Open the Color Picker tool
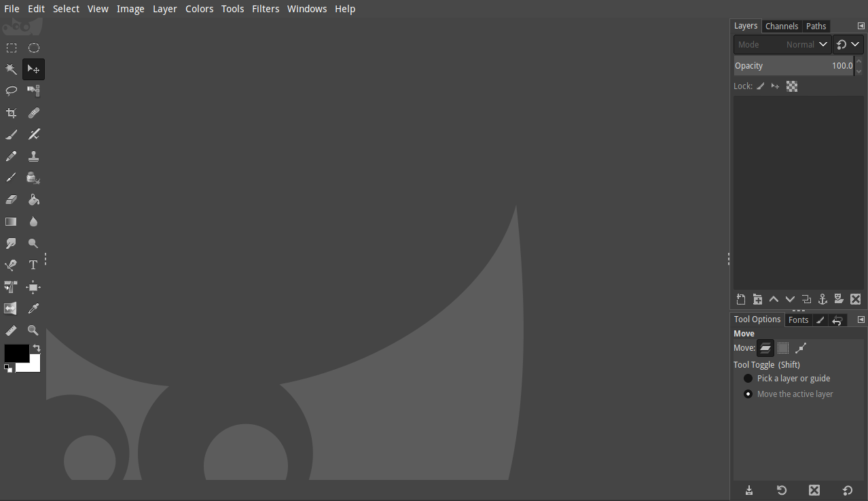Image resolution: width=868 pixels, height=501 pixels. (x=33, y=308)
